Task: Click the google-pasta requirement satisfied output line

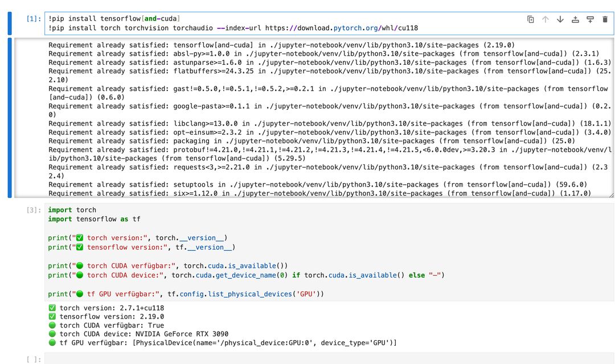Action: [330, 110]
